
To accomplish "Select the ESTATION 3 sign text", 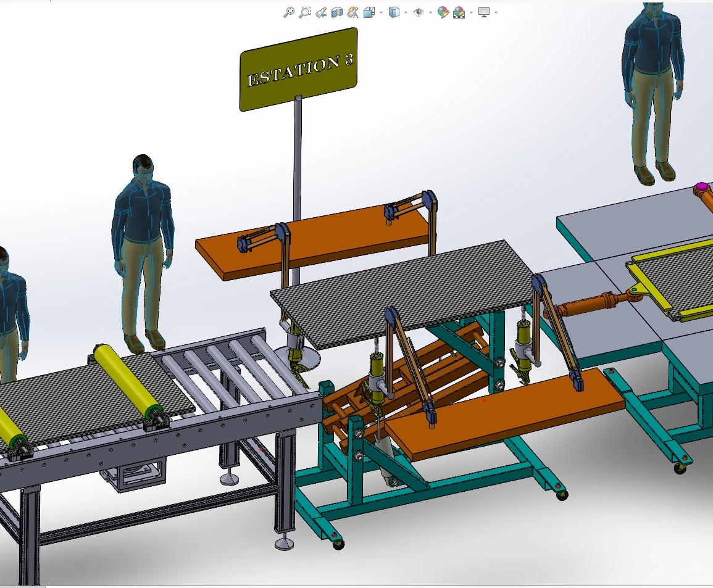I will point(299,70).
